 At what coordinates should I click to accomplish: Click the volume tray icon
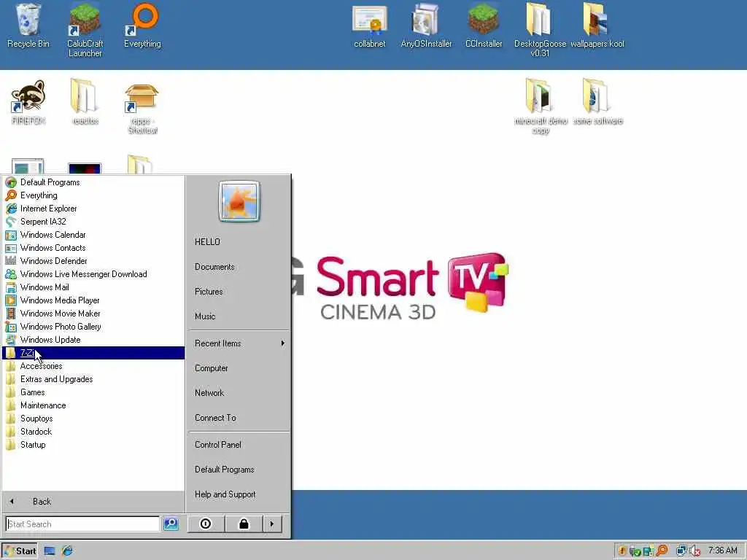tap(695, 551)
